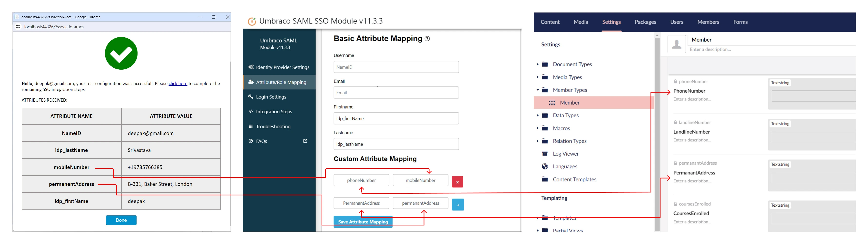The image size is (868, 244).
Task: Click the Lastname idp_lastName field
Action: pyautogui.click(x=396, y=144)
